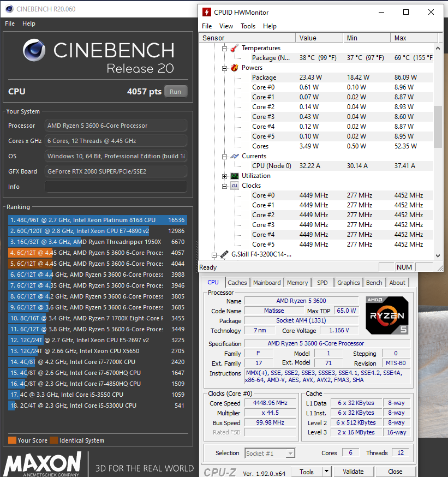Open the Socket #1 selection combo box
Screen dimensions: 448x477
click(x=270, y=453)
